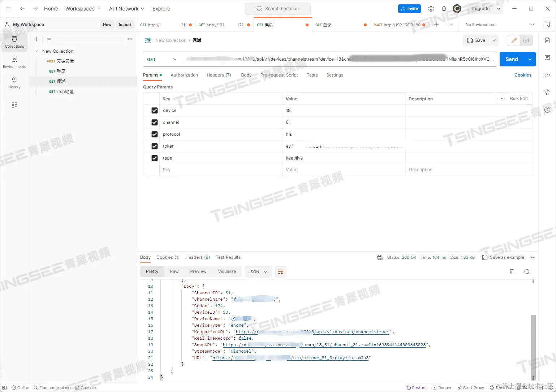Open documentation icon in right sidebar
Image resolution: width=556 pixels, height=392 pixels.
click(547, 40)
